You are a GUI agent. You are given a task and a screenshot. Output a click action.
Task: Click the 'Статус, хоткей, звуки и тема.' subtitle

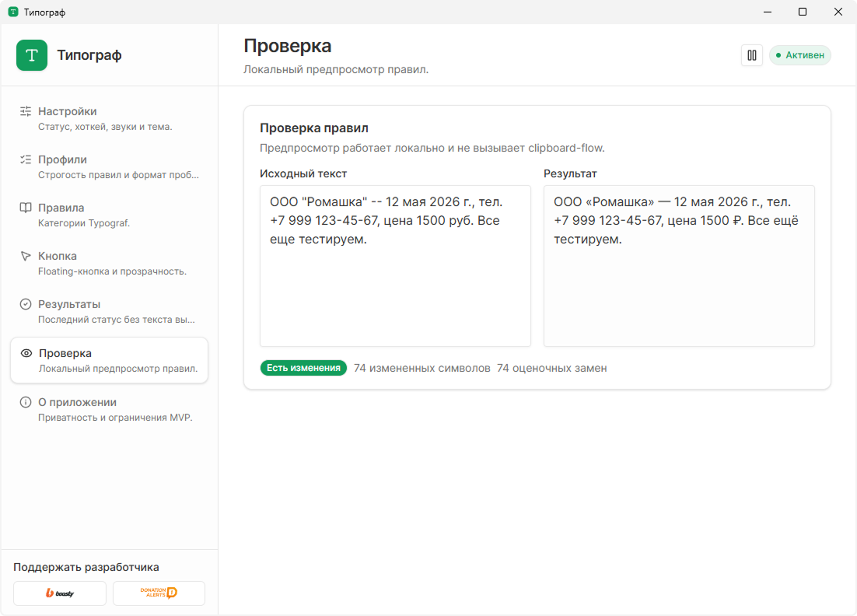tap(105, 127)
